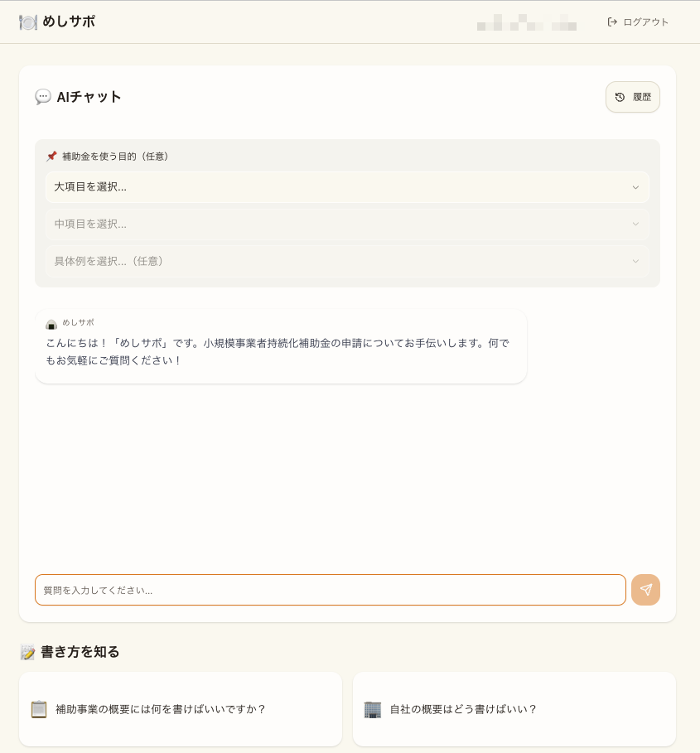Click the memo icon beside 書き方を知る
The width and height of the screenshot is (700, 753).
coord(28,652)
